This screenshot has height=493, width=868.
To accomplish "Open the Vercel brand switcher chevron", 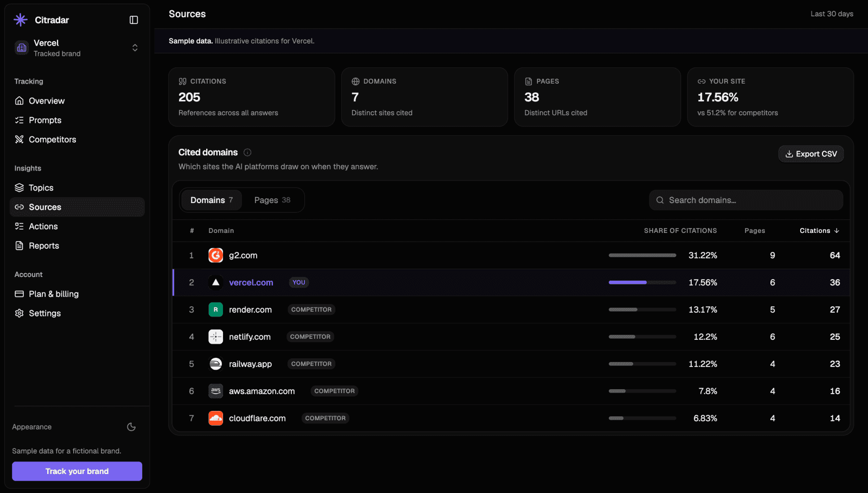I will tap(135, 48).
